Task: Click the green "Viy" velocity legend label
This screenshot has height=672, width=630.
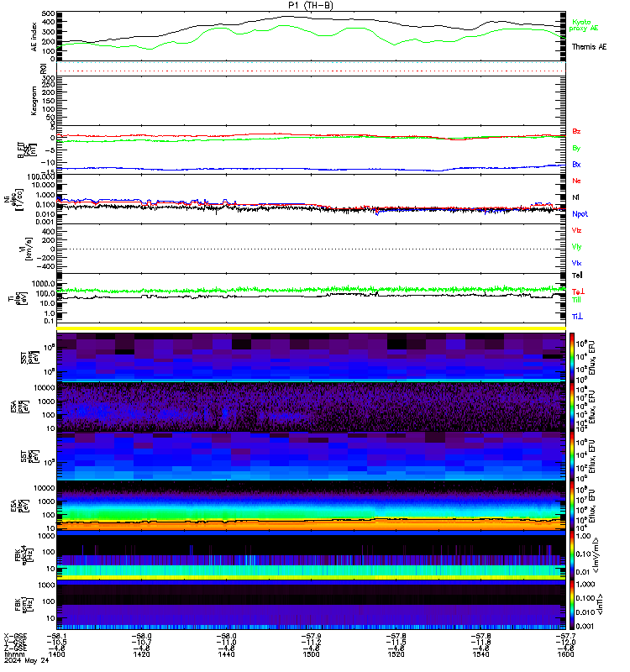Action: 576,247
